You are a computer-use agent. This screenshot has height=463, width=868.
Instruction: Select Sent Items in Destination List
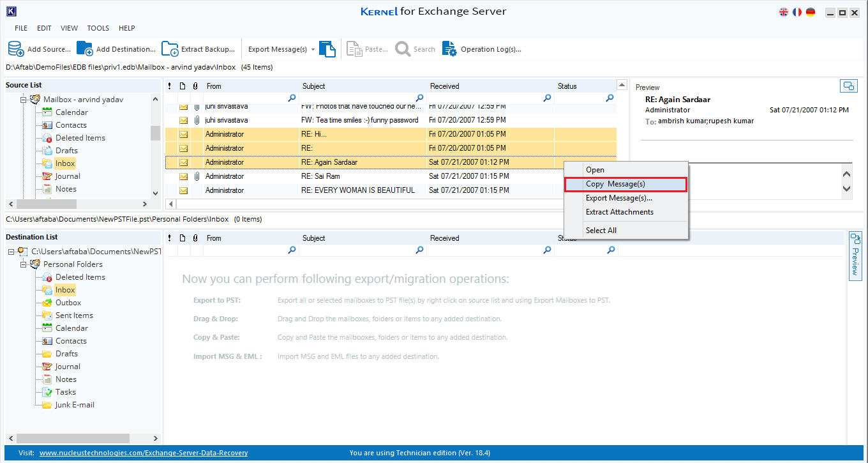[74, 315]
